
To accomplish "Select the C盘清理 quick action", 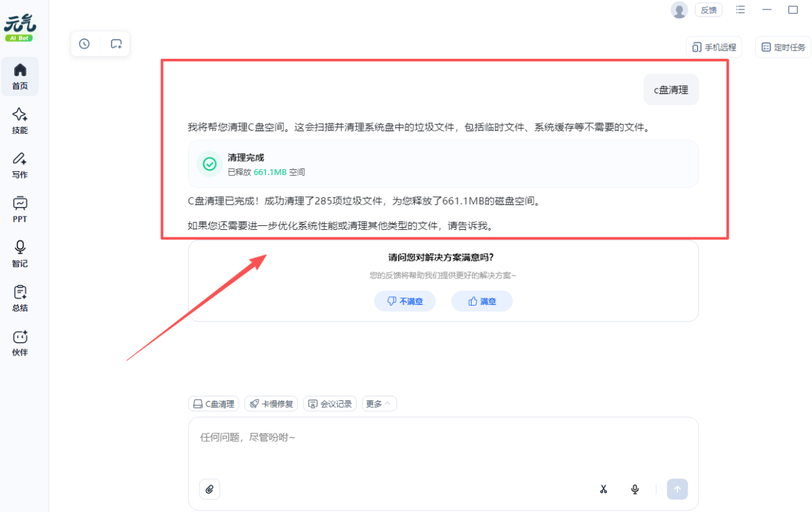I will [213, 404].
